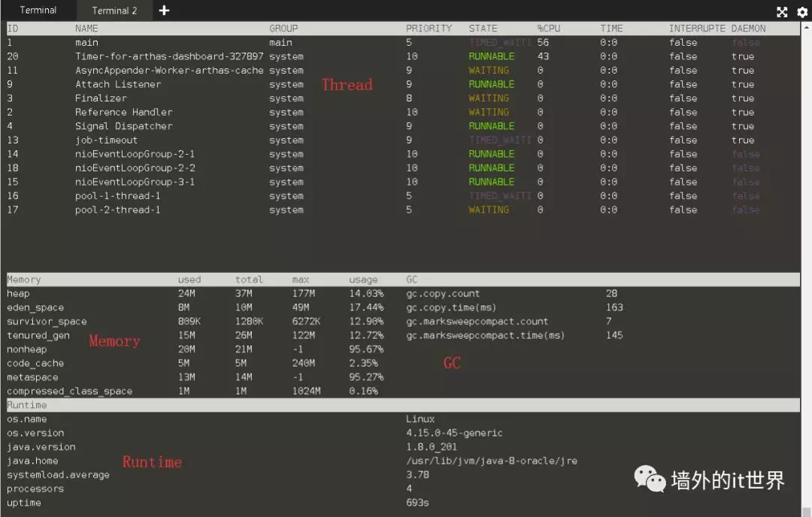This screenshot has height=517, width=812.
Task: Click the code_cache row label
Action: click(35, 363)
